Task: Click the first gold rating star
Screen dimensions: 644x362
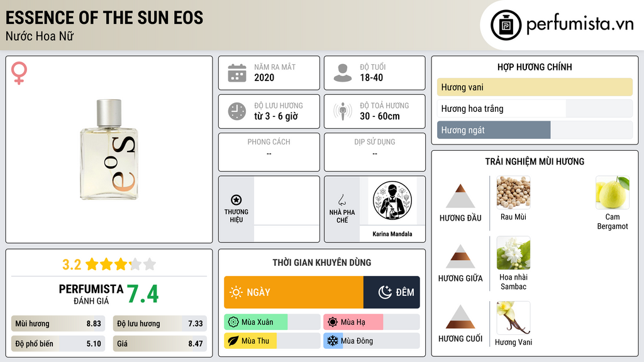Action: 92,264
